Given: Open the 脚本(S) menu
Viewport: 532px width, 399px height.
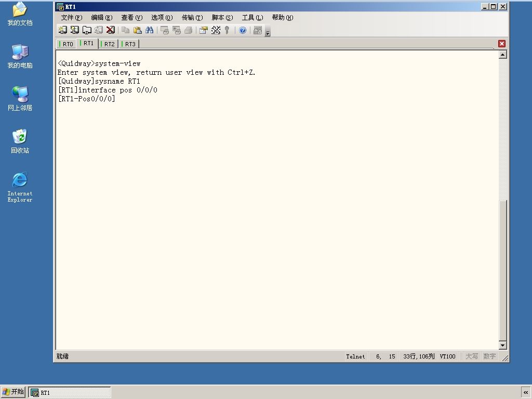Looking at the screenshot, I should click(x=222, y=18).
